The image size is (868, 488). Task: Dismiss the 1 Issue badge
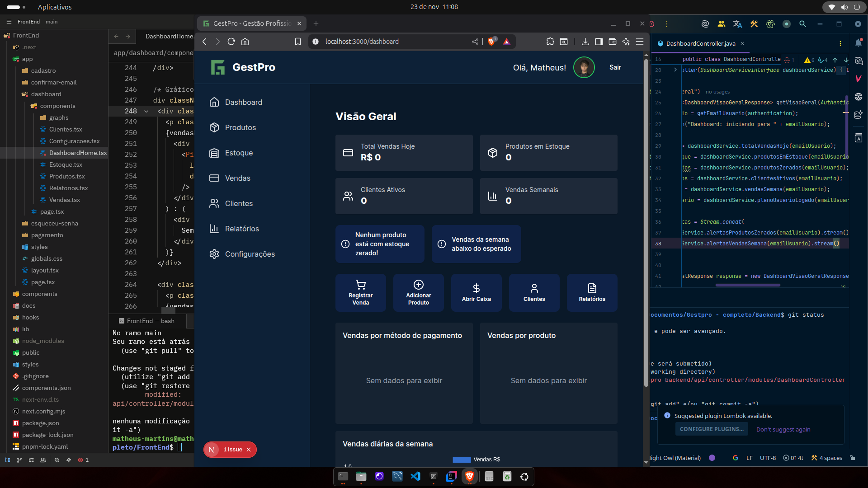[249, 450]
